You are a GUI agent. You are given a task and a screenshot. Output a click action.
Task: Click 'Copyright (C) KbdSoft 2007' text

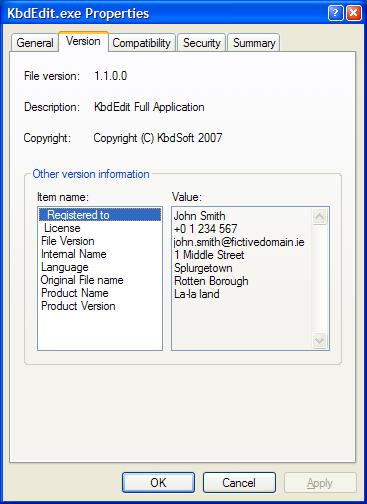point(158,138)
